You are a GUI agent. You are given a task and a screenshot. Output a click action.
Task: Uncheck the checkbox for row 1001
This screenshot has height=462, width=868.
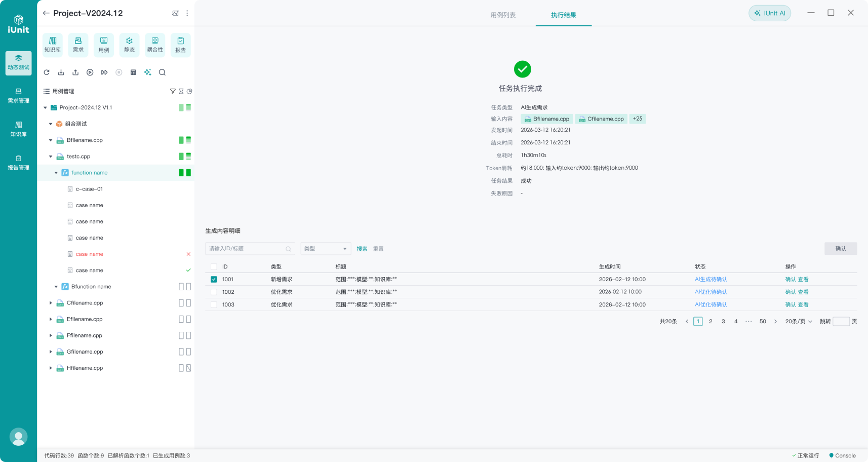point(214,279)
